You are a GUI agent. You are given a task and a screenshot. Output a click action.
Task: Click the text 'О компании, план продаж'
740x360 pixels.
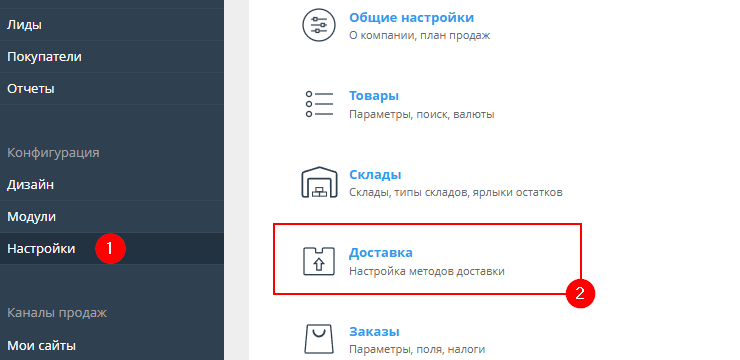[x=420, y=35]
